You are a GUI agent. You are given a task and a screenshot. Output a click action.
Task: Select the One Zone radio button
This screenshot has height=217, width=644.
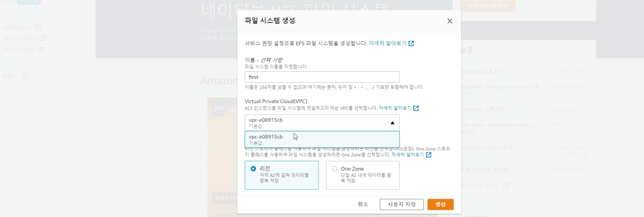(x=334, y=169)
